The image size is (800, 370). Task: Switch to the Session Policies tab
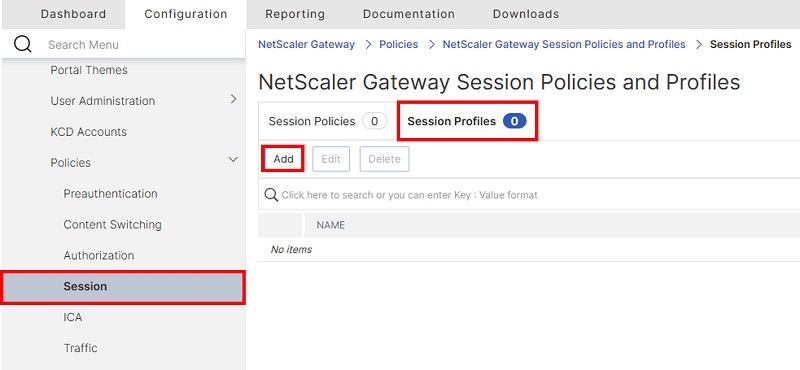pyautogui.click(x=328, y=121)
